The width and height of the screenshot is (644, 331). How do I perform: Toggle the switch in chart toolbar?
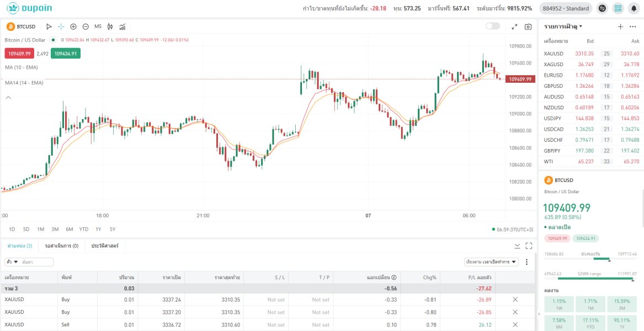pyautogui.click(x=492, y=26)
